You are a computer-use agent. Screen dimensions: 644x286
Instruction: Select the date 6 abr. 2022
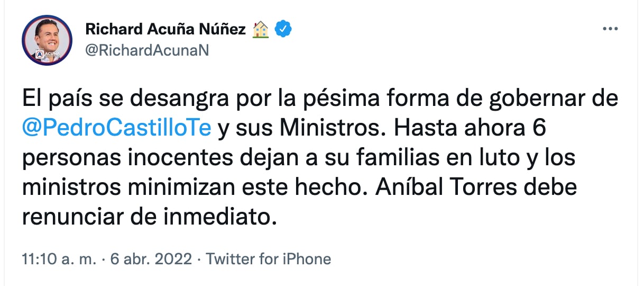tap(150, 259)
